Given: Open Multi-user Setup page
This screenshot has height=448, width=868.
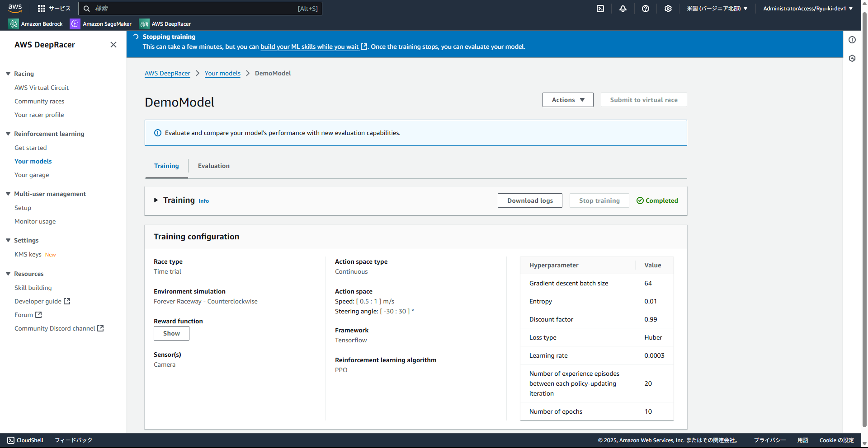Looking at the screenshot, I should click(x=23, y=208).
